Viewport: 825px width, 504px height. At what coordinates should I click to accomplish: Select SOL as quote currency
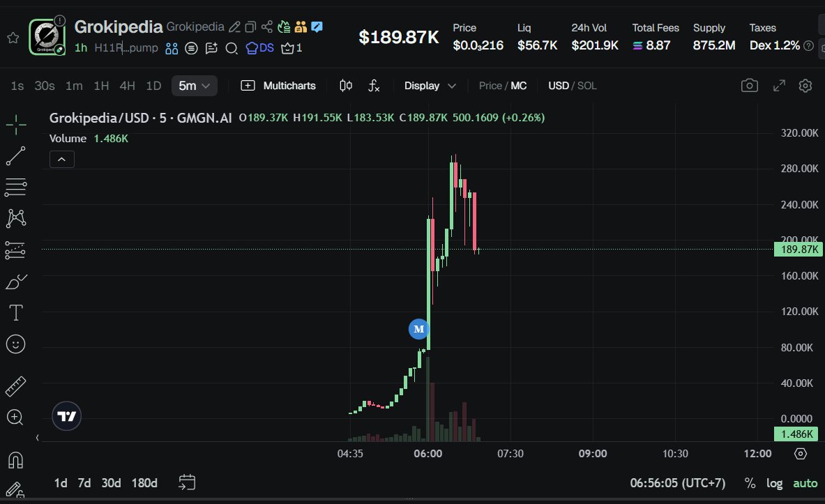coord(586,86)
